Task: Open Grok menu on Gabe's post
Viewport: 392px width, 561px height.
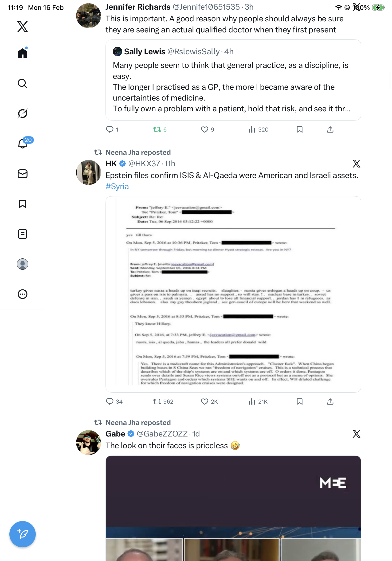Action: 356,434
